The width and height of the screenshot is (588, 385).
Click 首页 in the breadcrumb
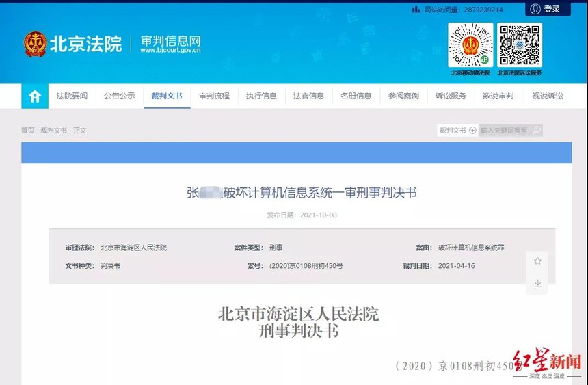(x=28, y=130)
